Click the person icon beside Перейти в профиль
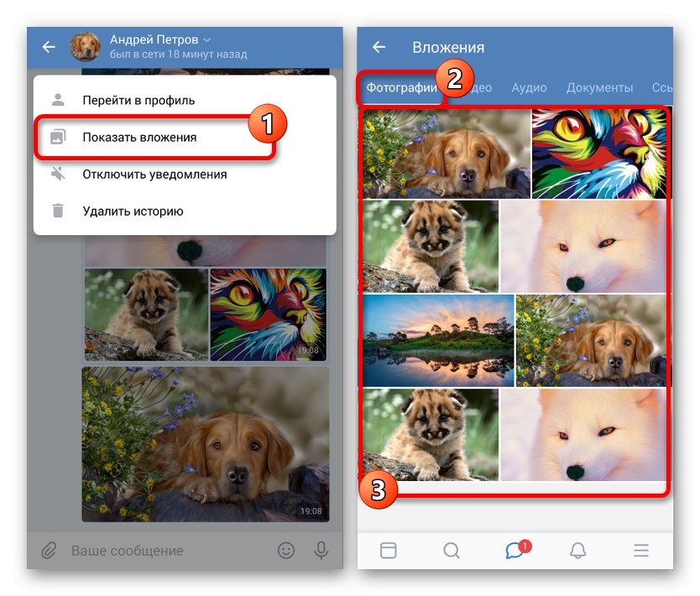 pyautogui.click(x=58, y=100)
